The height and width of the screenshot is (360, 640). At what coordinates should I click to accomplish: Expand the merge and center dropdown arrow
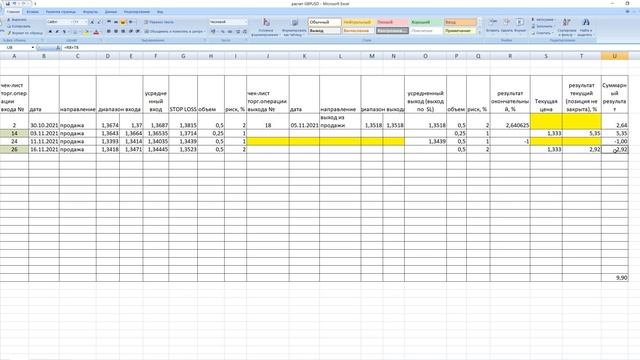tap(204, 31)
